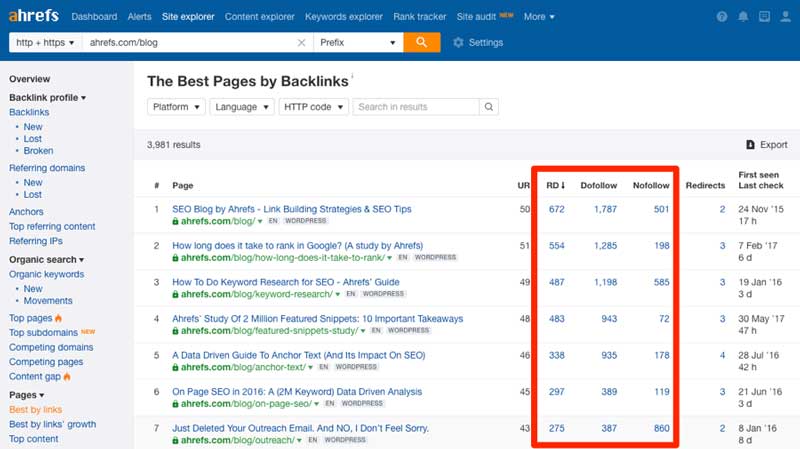Go to Content explorer
The image size is (800, 449).
coord(260,17)
